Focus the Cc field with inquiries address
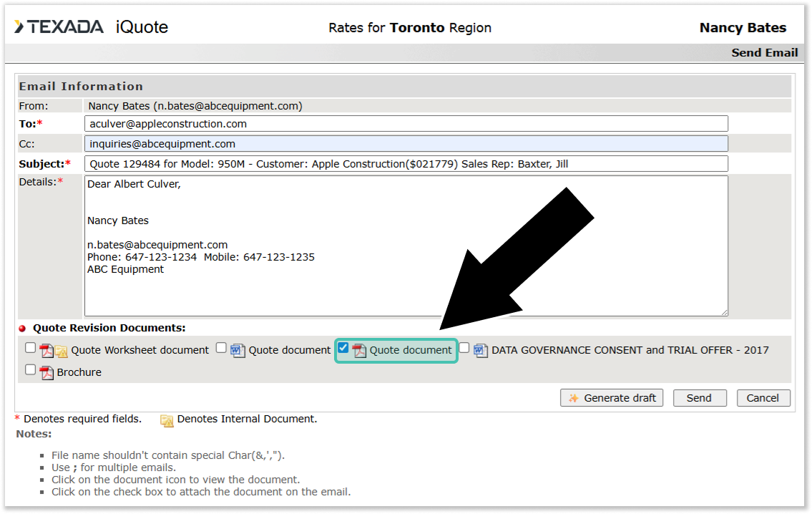812x514 pixels. [x=406, y=144]
